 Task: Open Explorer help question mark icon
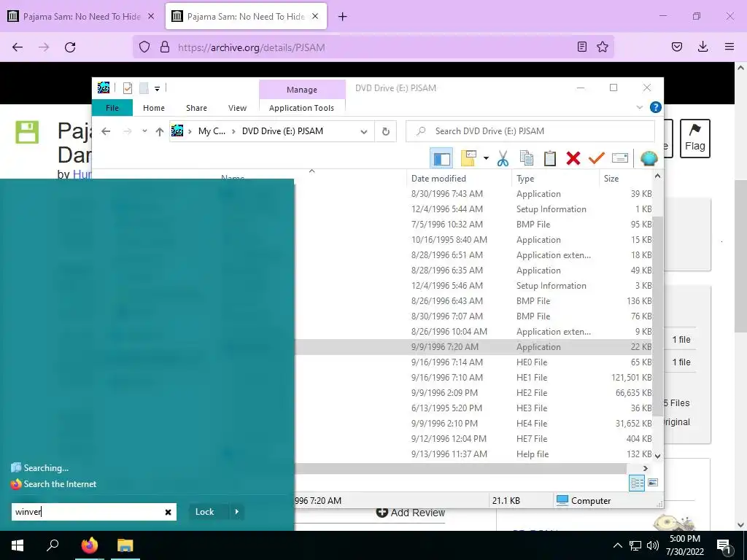[656, 107]
